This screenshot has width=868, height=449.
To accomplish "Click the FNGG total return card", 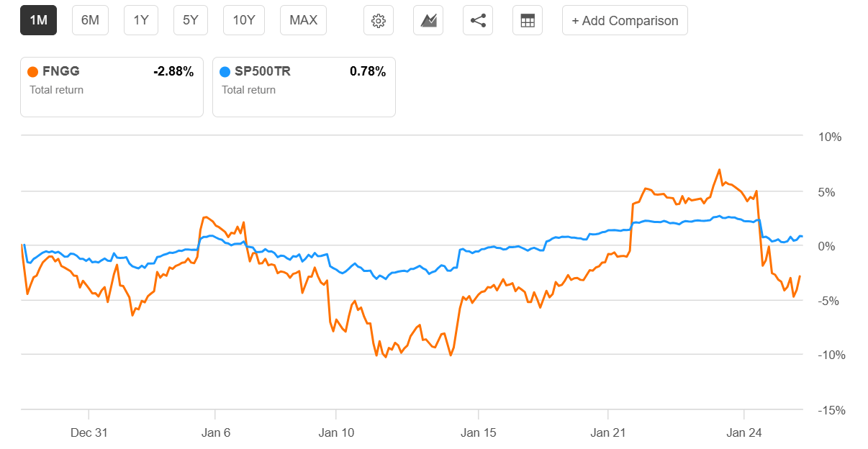I will coord(112,86).
